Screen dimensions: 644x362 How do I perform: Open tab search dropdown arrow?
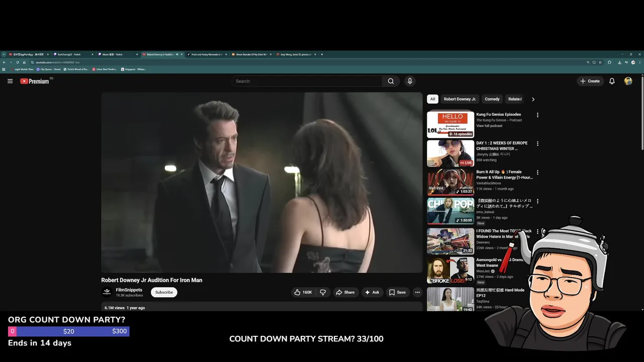tap(4, 54)
